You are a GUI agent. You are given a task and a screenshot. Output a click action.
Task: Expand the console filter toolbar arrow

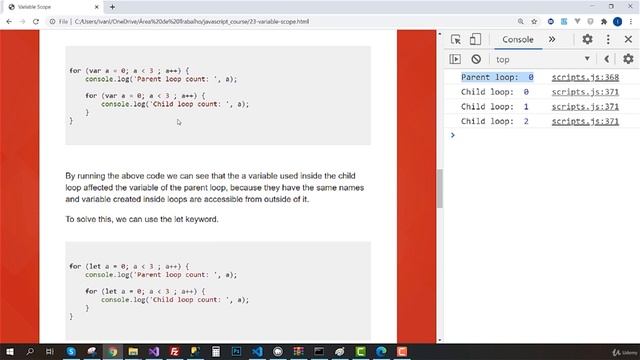607,59
